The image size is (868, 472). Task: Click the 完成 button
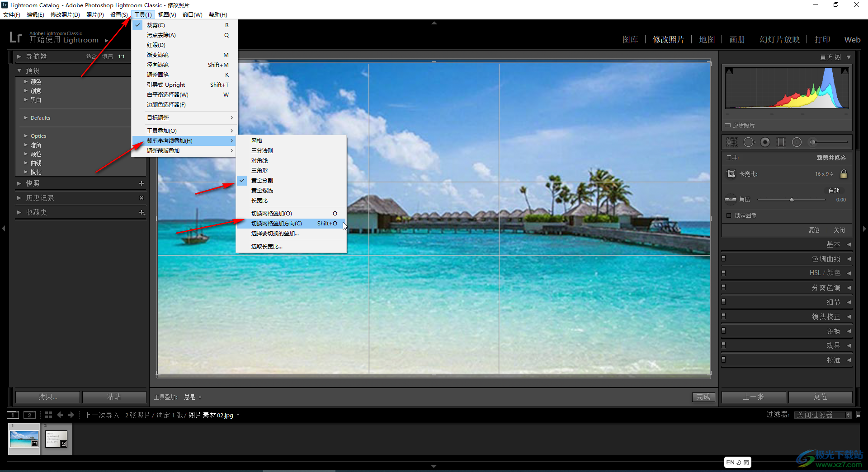point(703,397)
